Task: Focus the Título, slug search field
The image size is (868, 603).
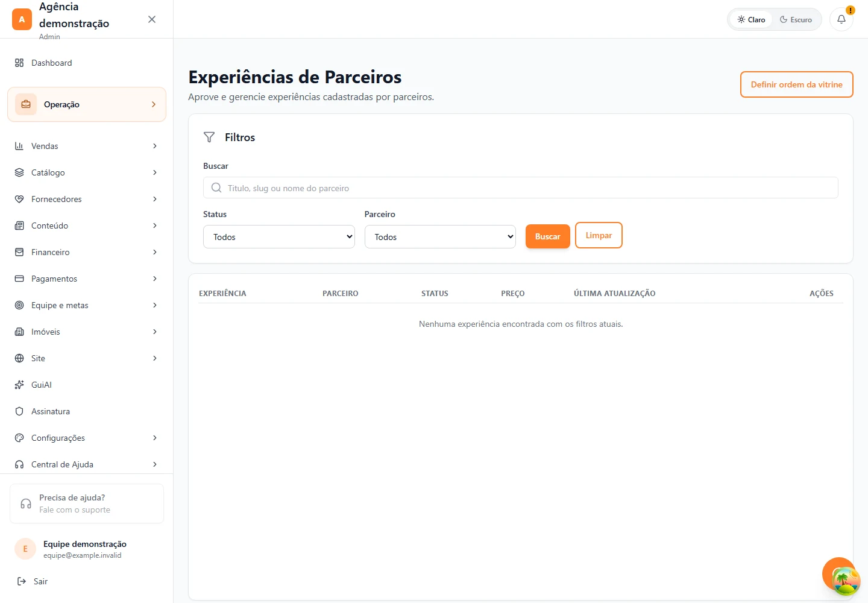Action: pos(520,188)
